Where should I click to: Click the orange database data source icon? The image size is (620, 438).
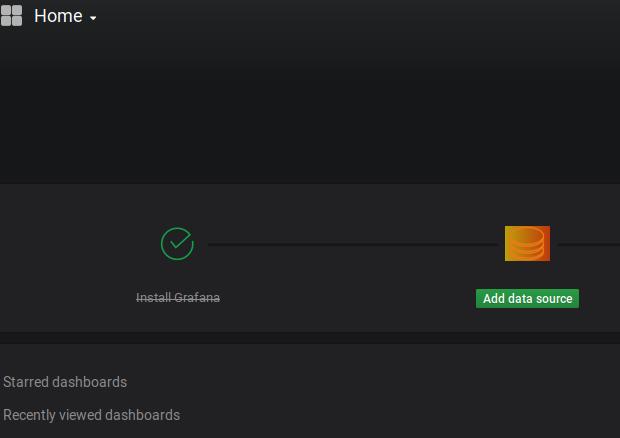pos(527,243)
